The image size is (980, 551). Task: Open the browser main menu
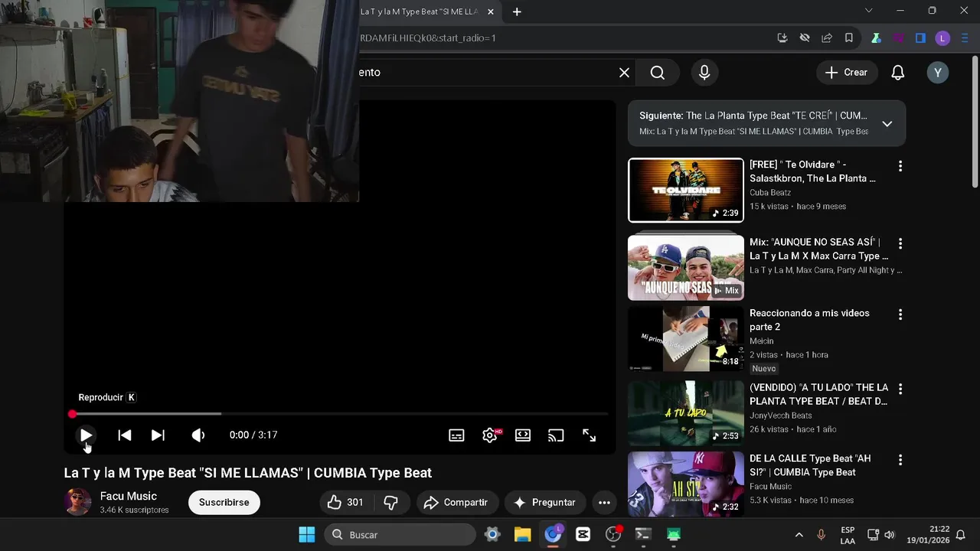click(965, 37)
